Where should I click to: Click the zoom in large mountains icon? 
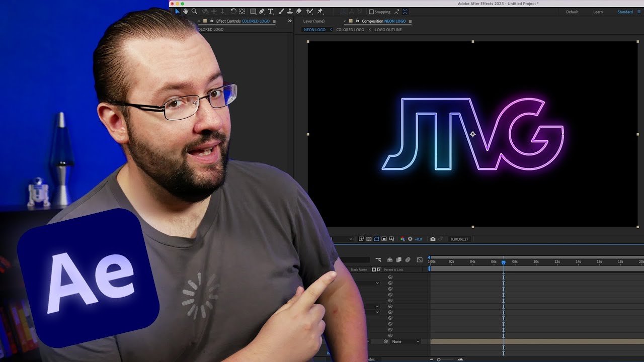[460, 359]
